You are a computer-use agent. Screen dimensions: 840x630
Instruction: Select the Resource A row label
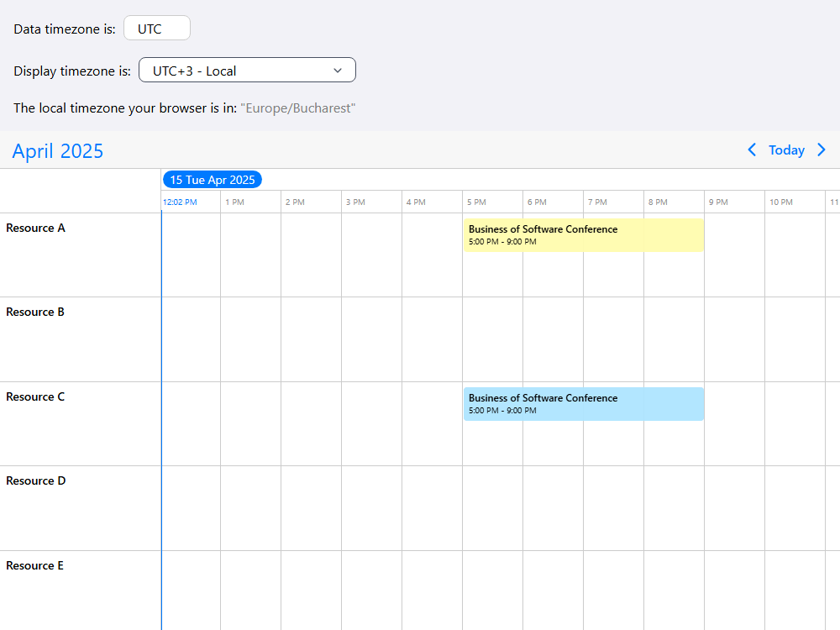(x=35, y=228)
